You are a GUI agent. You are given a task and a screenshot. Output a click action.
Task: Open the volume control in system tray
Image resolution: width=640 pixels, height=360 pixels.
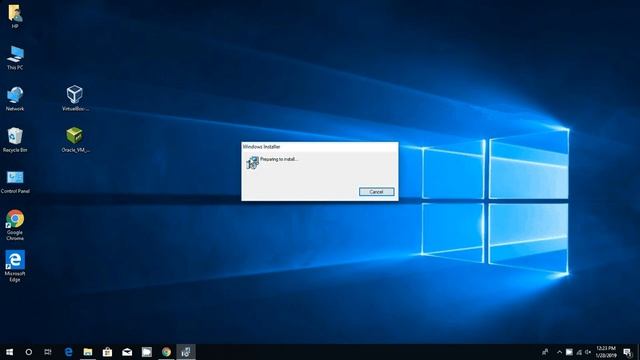click(x=588, y=352)
